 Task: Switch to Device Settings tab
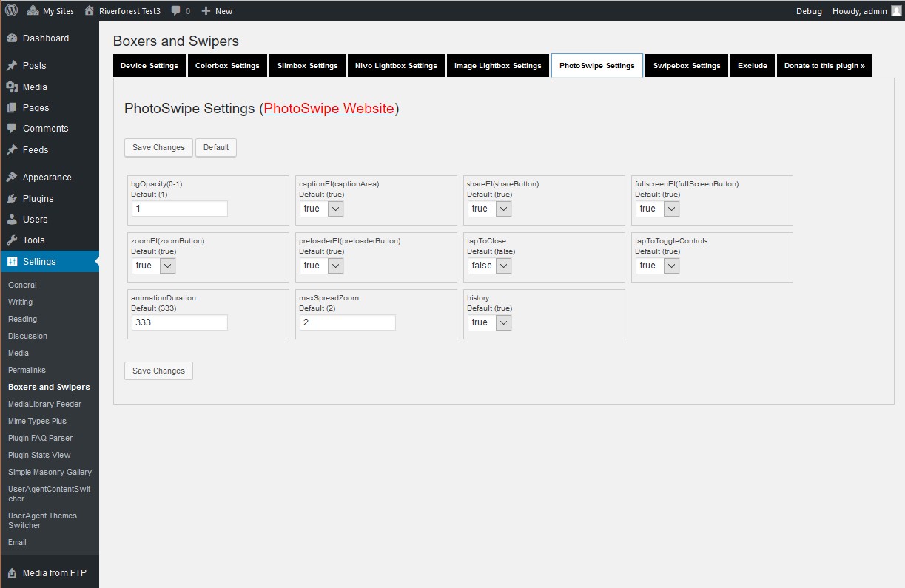149,65
